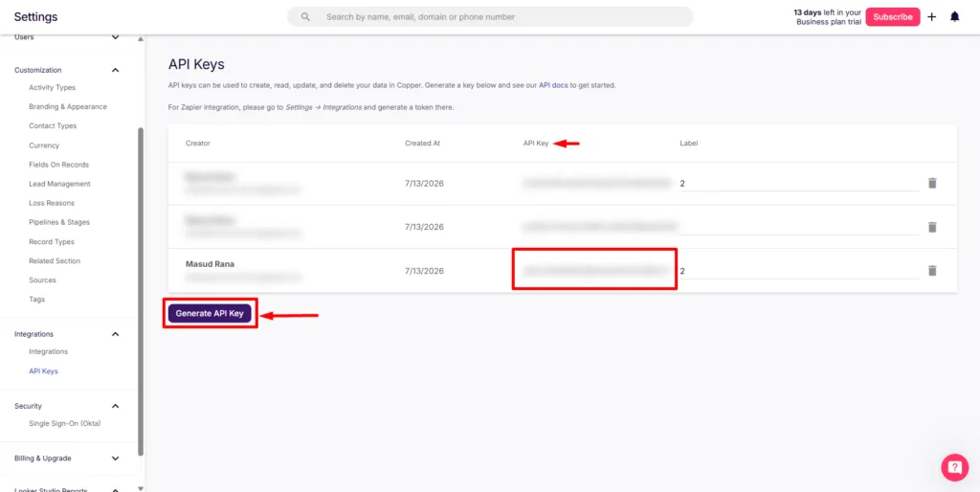
Task: Go to Lead Management
Action: click(59, 184)
